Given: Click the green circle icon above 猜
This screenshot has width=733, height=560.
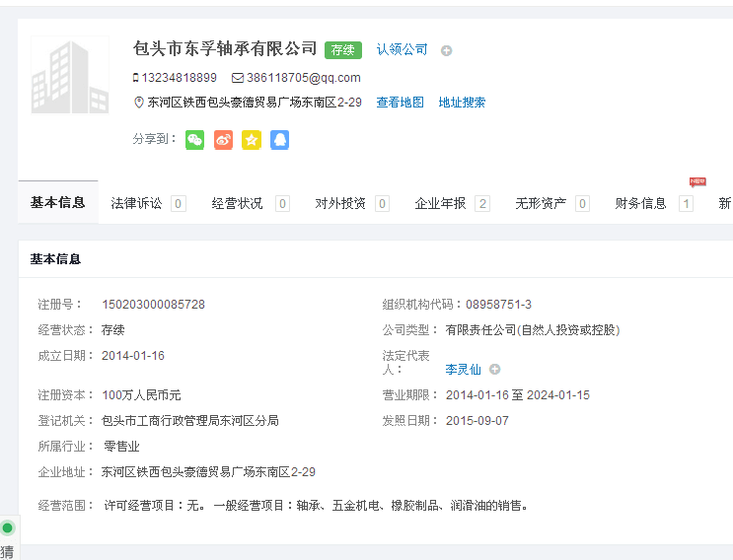Looking at the screenshot, I should (8, 528).
